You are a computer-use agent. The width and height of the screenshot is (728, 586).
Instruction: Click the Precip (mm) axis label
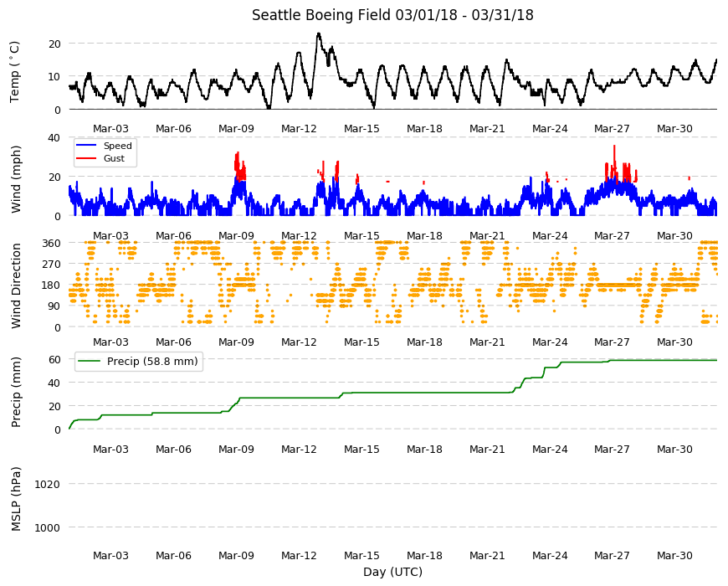coord(16,393)
